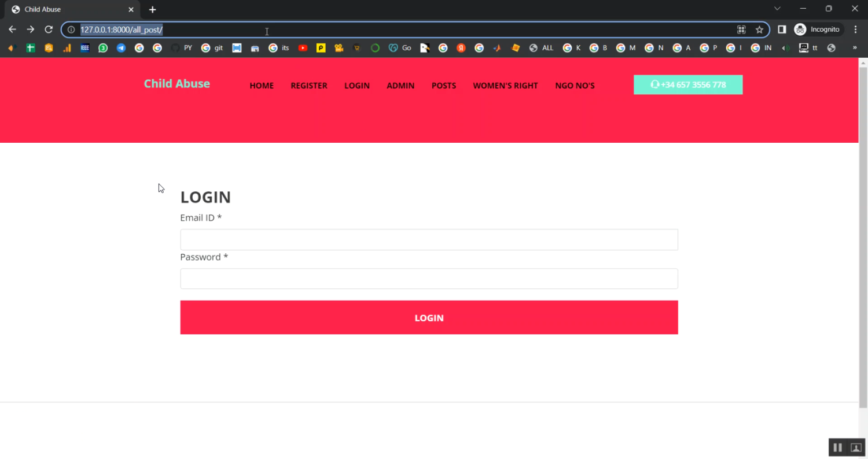Bookmark this page with the star icon

point(759,29)
